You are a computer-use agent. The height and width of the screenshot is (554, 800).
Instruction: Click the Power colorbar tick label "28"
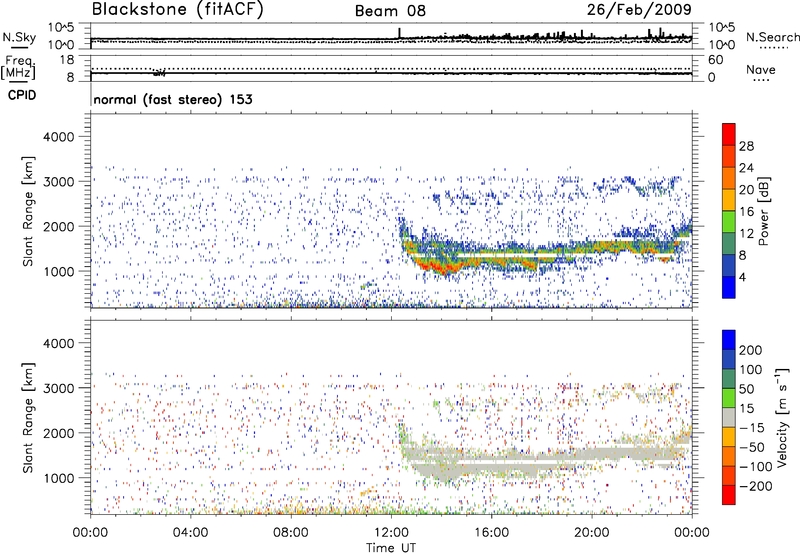pyautogui.click(x=746, y=146)
